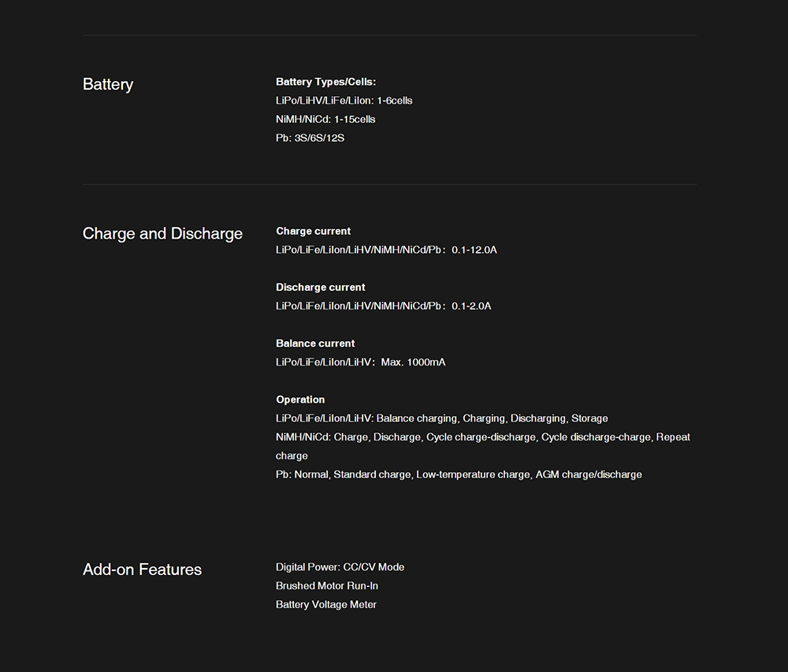Click the Max. 1000mA balance value

pos(413,362)
